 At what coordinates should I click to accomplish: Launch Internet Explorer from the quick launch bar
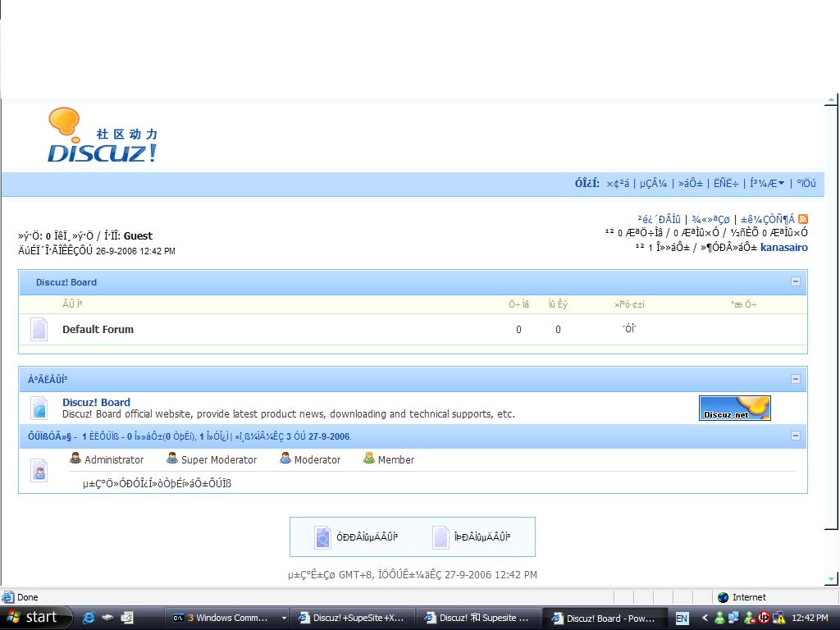[x=89, y=618]
